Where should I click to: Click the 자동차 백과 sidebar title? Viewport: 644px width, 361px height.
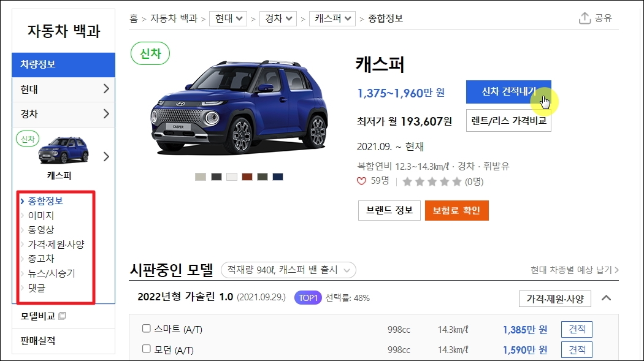(64, 31)
